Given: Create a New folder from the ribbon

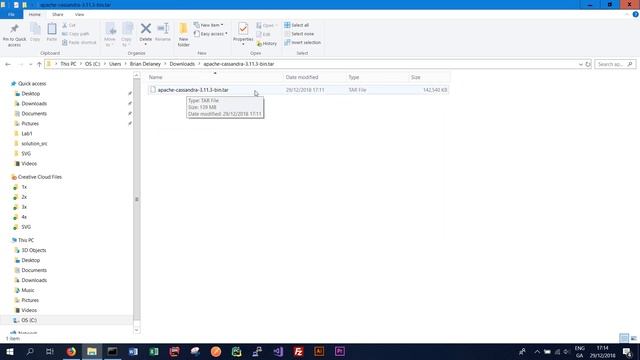Looking at the screenshot, I should click(x=184, y=35).
